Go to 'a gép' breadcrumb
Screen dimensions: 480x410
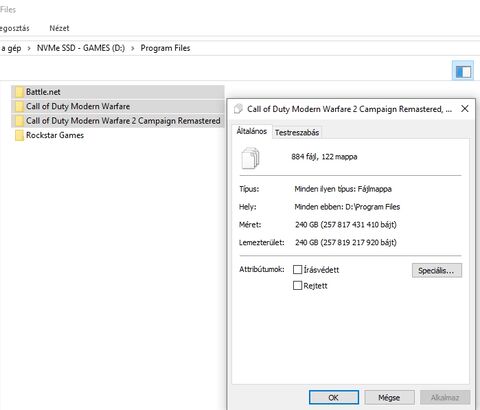[11, 48]
